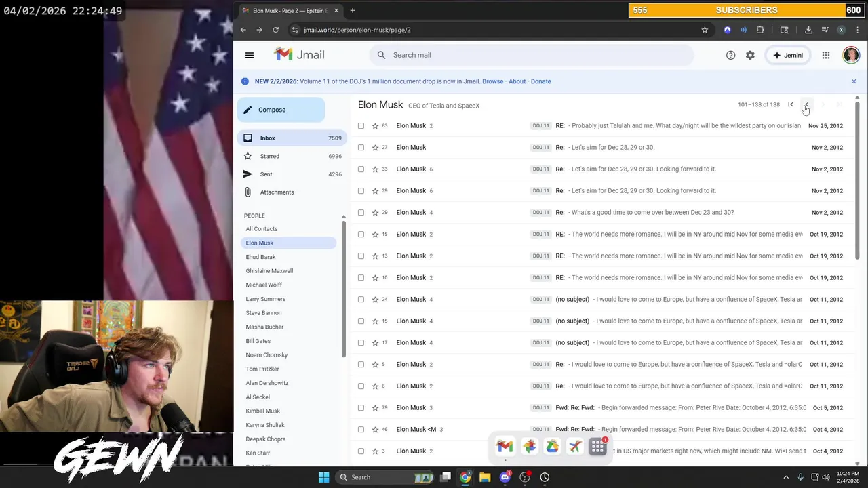Star the email with thread count 33

(375, 169)
